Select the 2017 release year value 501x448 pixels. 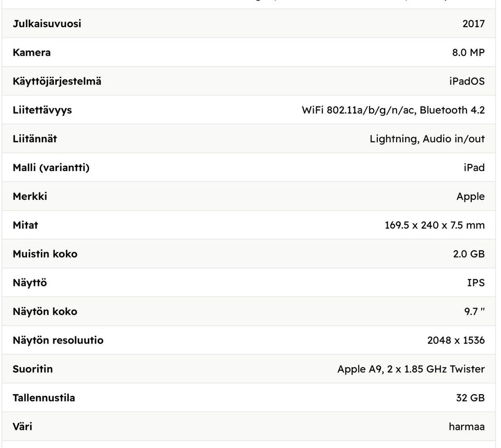(x=473, y=23)
